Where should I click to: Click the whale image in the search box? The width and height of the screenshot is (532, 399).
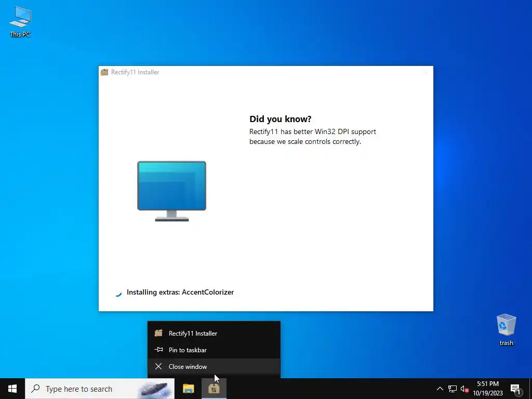click(x=154, y=389)
